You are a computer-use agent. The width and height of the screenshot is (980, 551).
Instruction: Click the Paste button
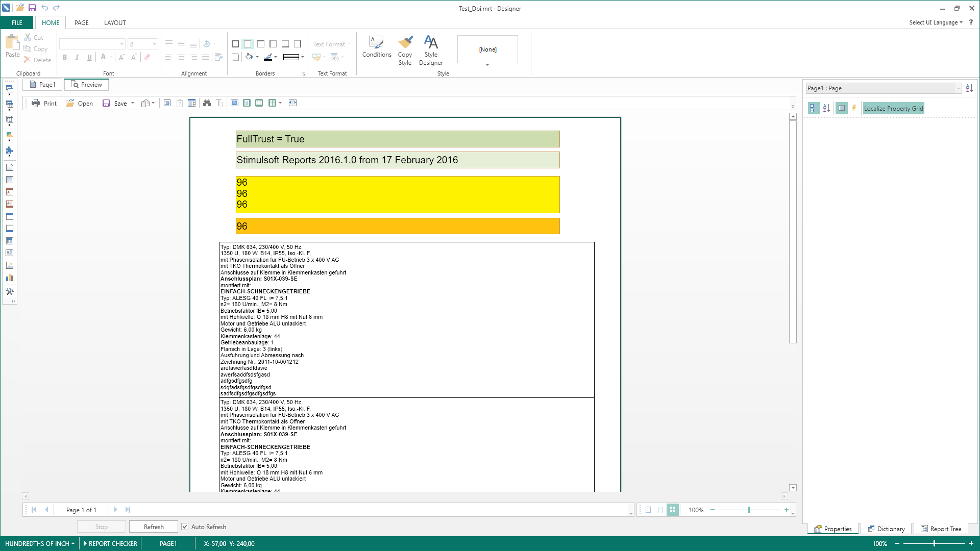point(12,46)
